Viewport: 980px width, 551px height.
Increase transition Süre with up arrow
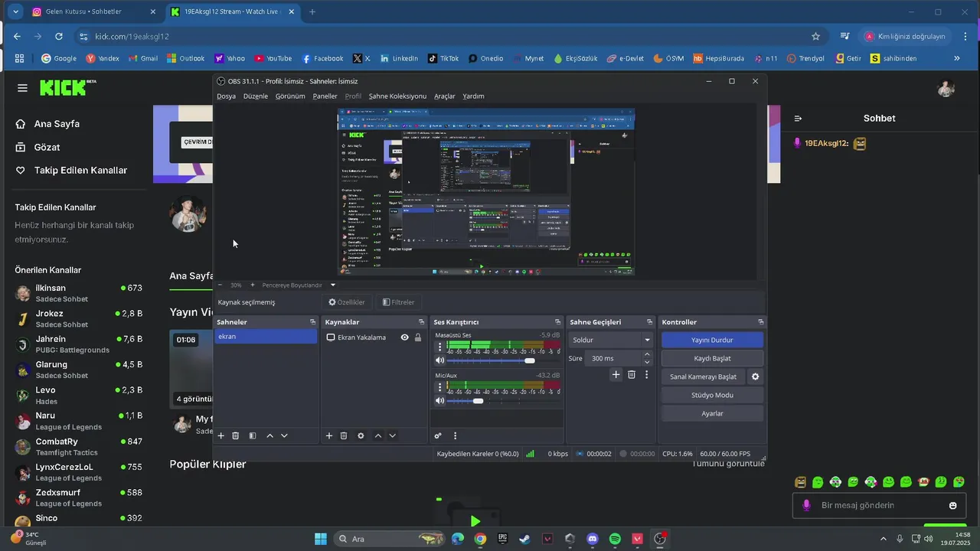(647, 354)
